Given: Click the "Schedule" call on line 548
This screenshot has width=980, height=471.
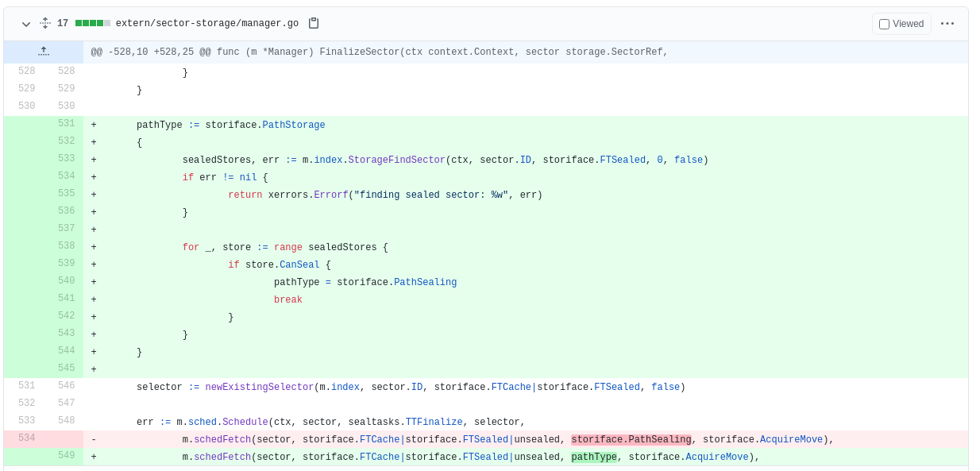Looking at the screenshot, I should point(245,423).
